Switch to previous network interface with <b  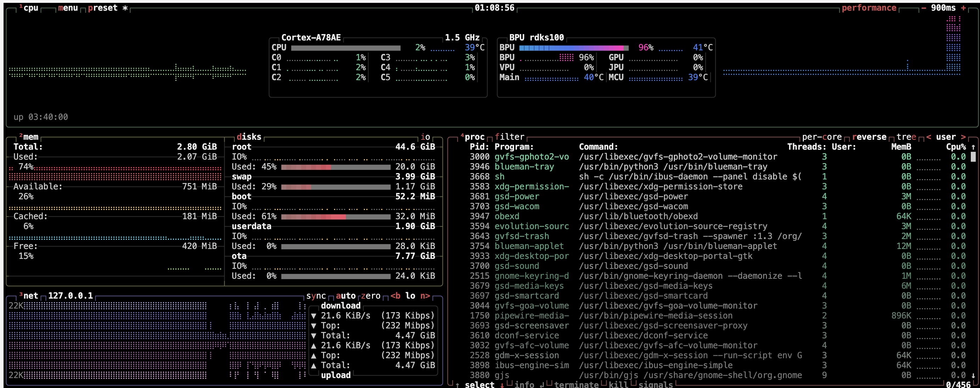pyautogui.click(x=395, y=296)
